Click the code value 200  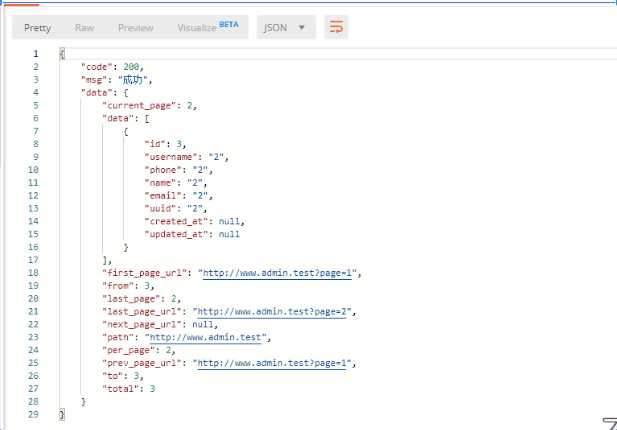coord(131,67)
